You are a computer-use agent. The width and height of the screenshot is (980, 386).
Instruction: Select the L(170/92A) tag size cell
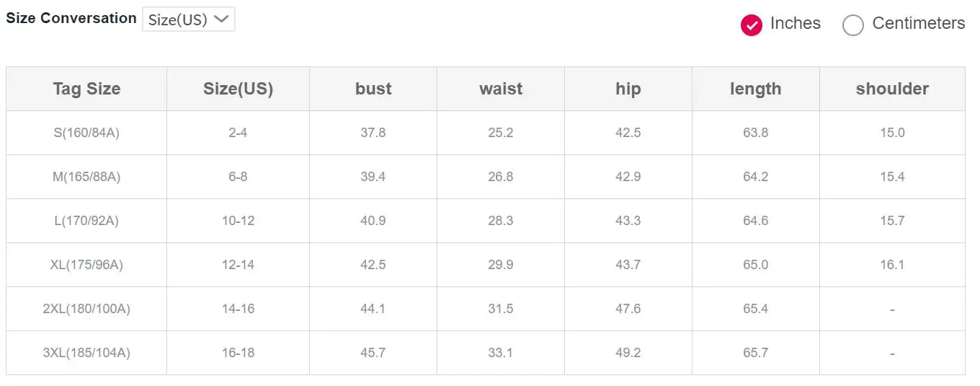pos(86,221)
